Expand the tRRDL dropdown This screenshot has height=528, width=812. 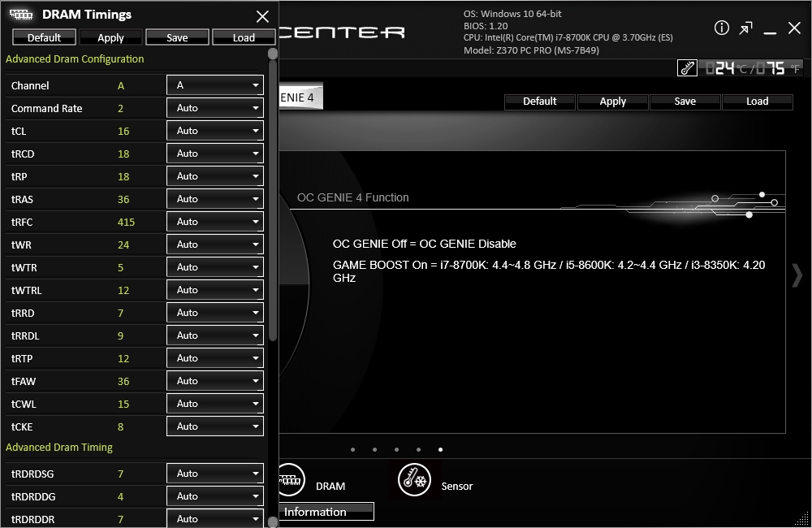[x=215, y=335]
